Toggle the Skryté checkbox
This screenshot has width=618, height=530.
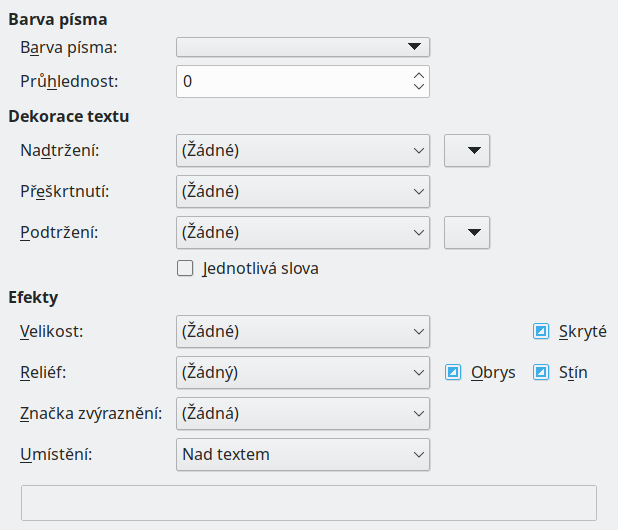coord(542,331)
